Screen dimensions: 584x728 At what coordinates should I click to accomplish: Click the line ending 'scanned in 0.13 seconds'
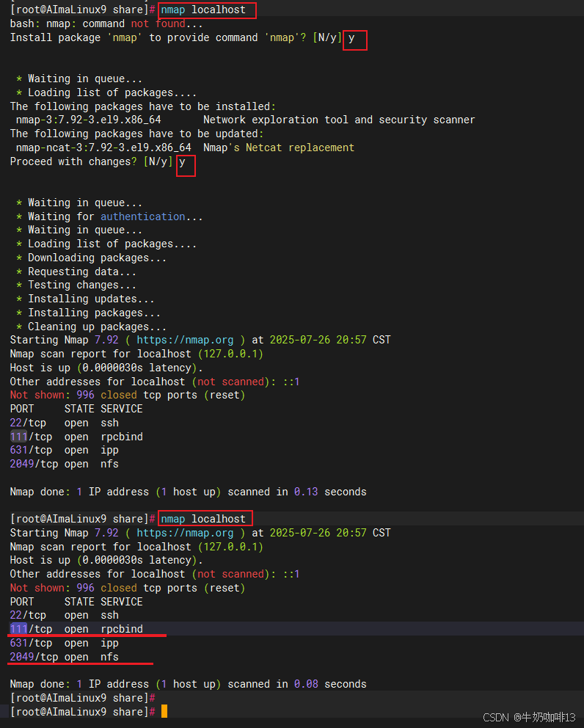[188, 492]
